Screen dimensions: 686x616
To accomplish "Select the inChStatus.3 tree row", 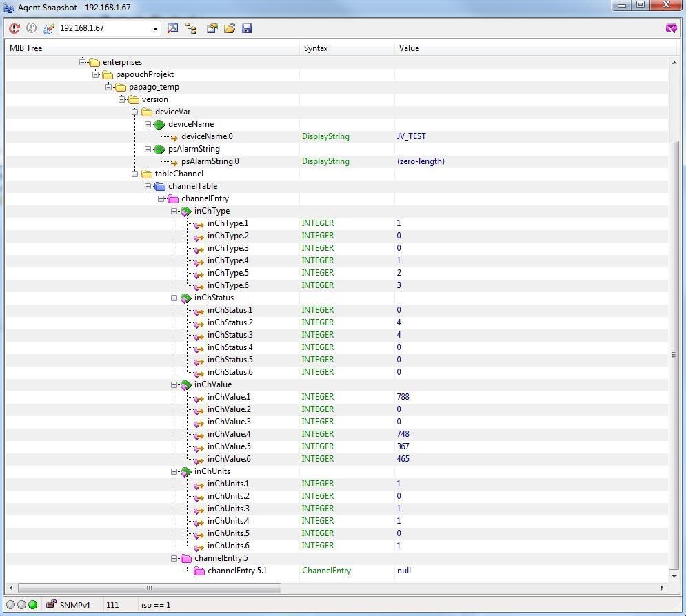I will coord(337,335).
